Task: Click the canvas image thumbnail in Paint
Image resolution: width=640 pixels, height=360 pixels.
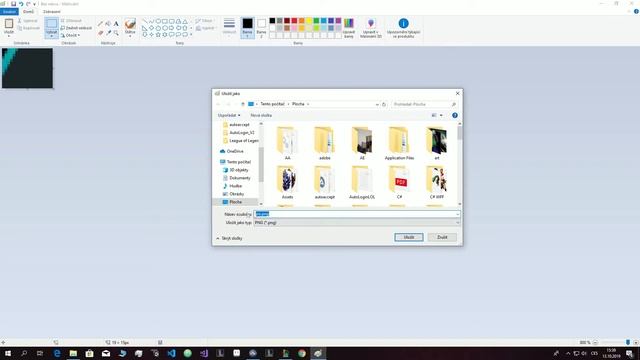Action: (x=27, y=68)
